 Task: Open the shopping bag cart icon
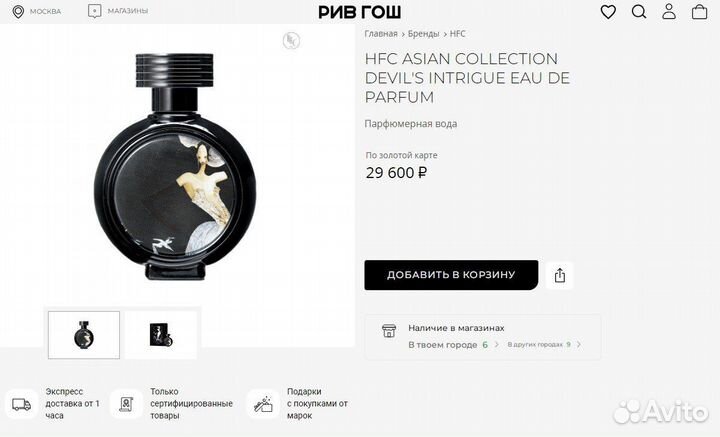tap(699, 11)
